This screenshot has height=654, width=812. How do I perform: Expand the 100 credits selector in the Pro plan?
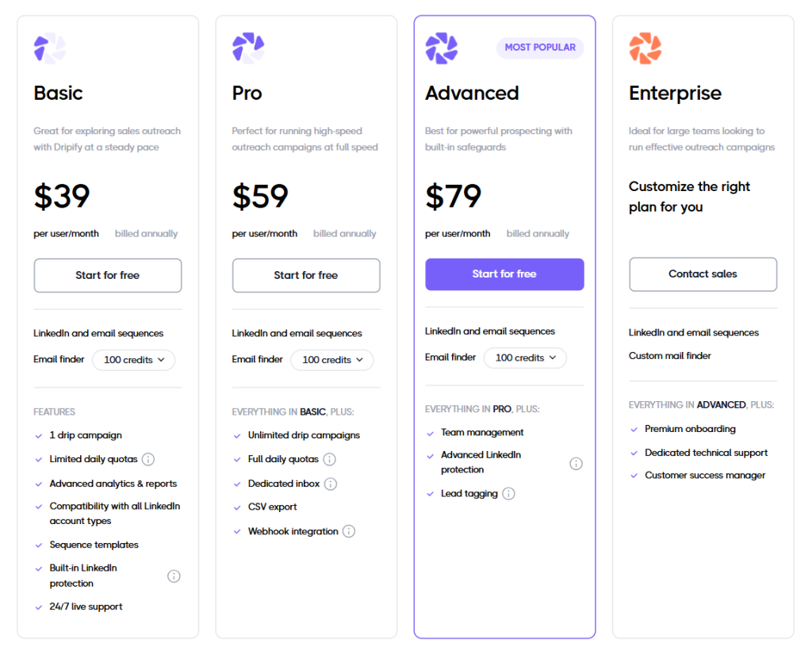pos(331,360)
